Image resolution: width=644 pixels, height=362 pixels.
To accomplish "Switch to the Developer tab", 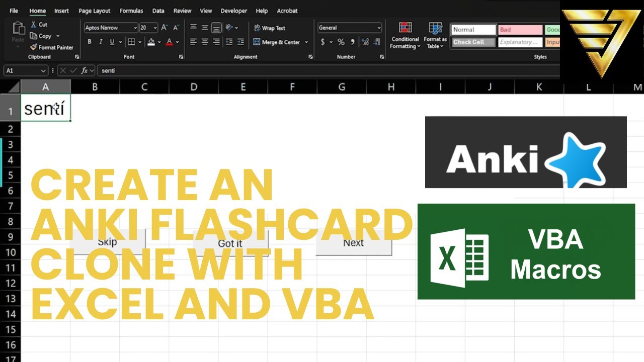I will (234, 11).
